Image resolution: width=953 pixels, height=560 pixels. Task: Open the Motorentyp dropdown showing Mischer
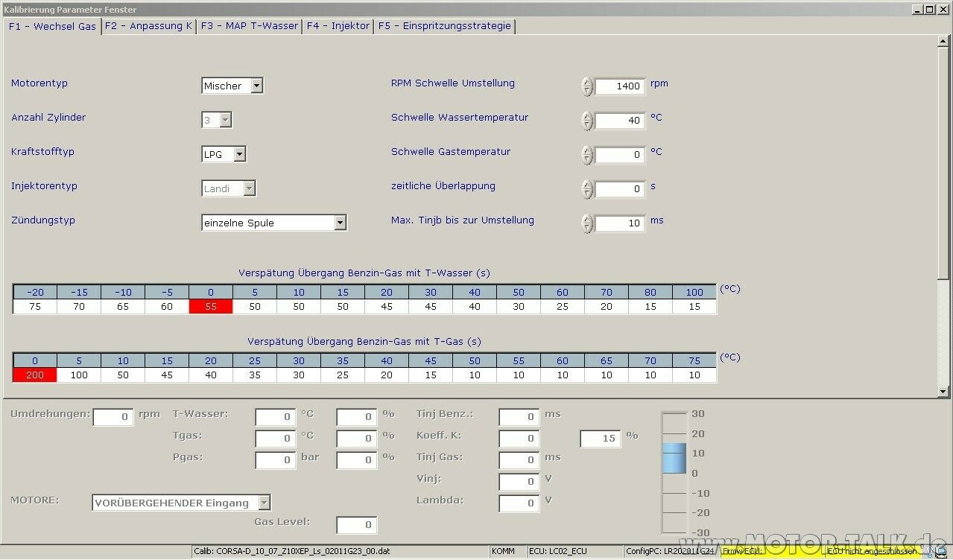[232, 86]
